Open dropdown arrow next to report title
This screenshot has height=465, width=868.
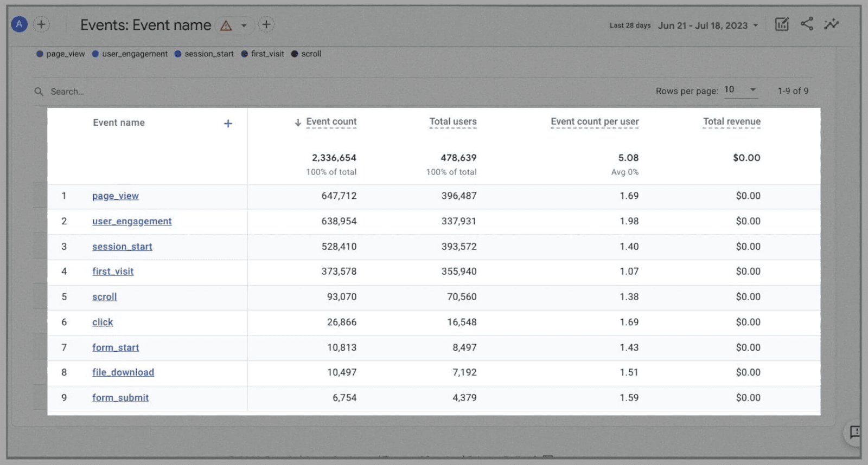click(x=244, y=25)
